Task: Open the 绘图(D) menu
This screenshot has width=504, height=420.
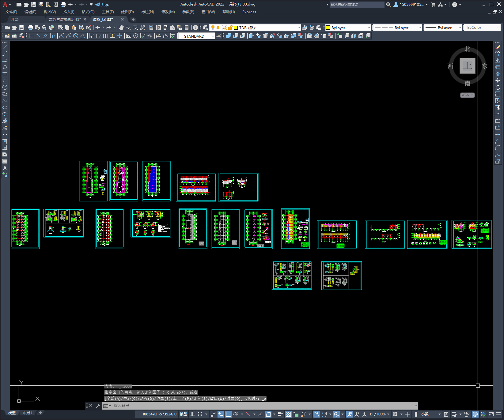Action: click(127, 12)
